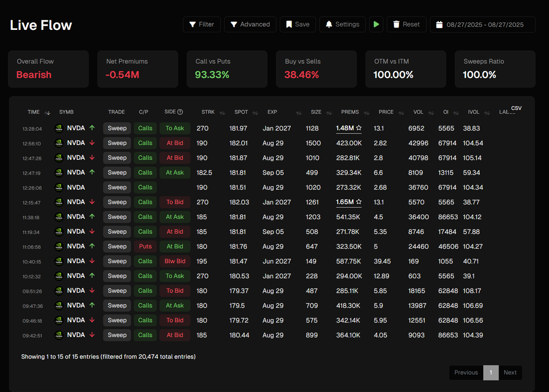
Task: Sort the table by the TIME column
Action: coord(48,113)
